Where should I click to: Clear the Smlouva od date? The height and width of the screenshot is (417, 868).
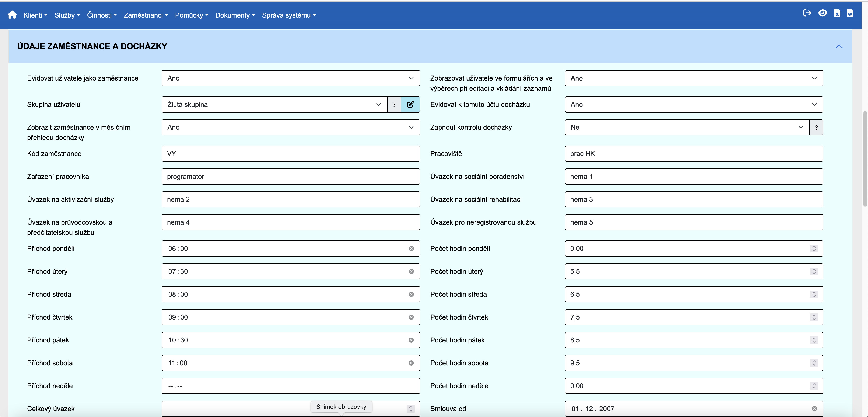[814, 409]
